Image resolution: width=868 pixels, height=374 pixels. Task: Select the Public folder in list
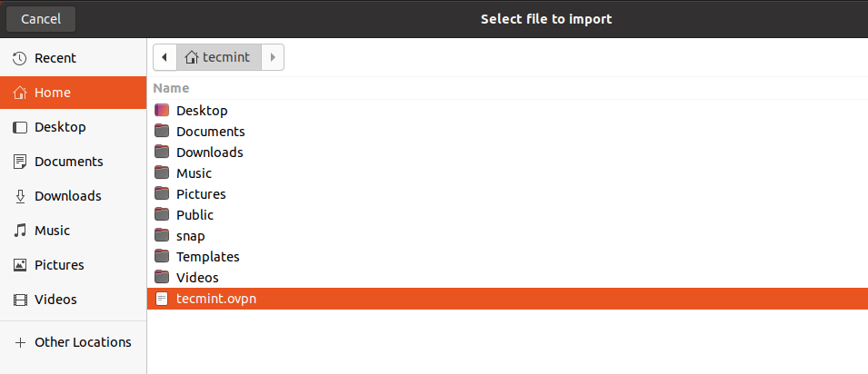[x=195, y=215]
